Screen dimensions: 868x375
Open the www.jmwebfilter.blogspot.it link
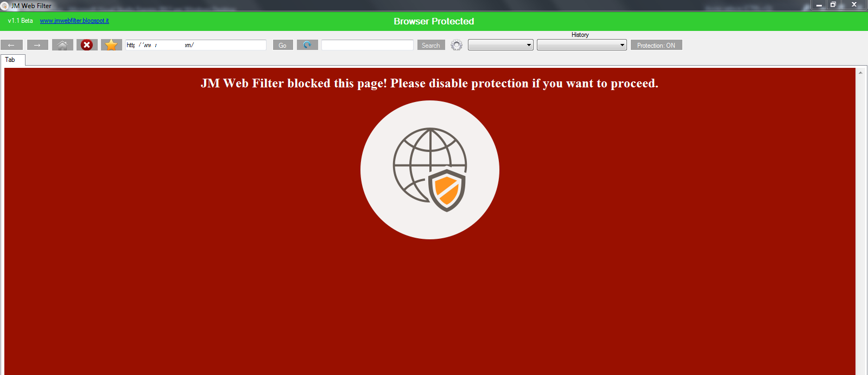click(74, 21)
